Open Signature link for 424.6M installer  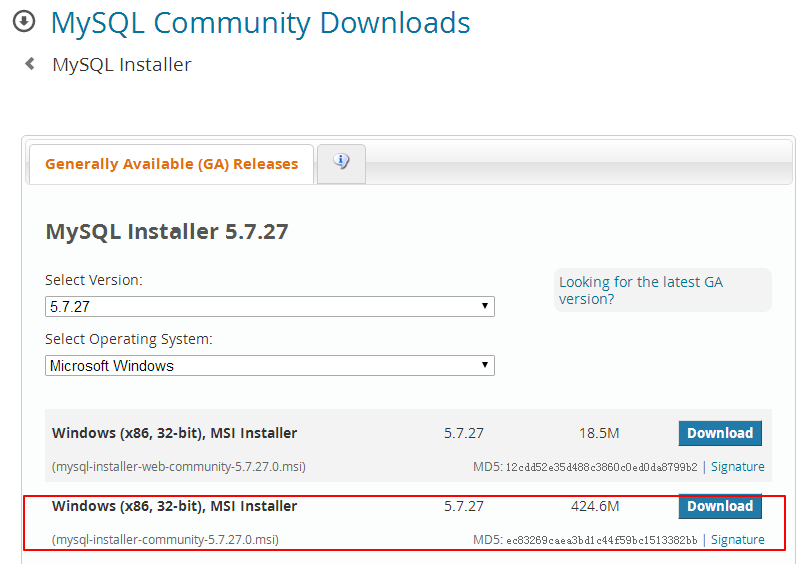(737, 540)
